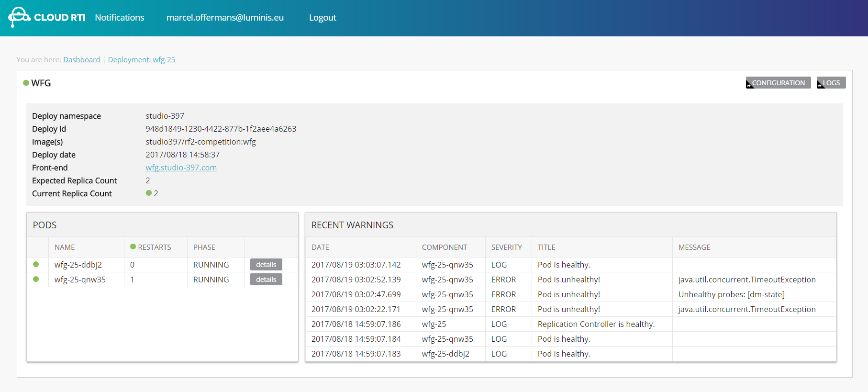Select warning dated 2017/08/18 14:59:07.183
This screenshot has height=392, width=868.
coord(571,354)
